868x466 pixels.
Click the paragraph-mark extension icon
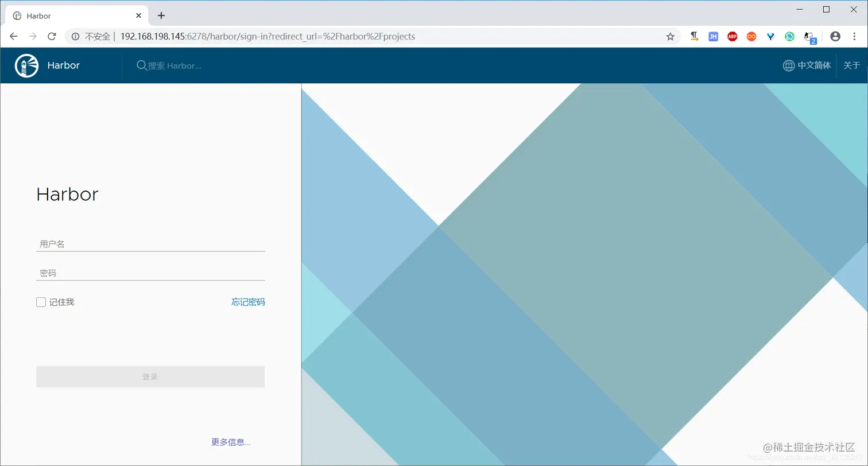click(x=694, y=36)
